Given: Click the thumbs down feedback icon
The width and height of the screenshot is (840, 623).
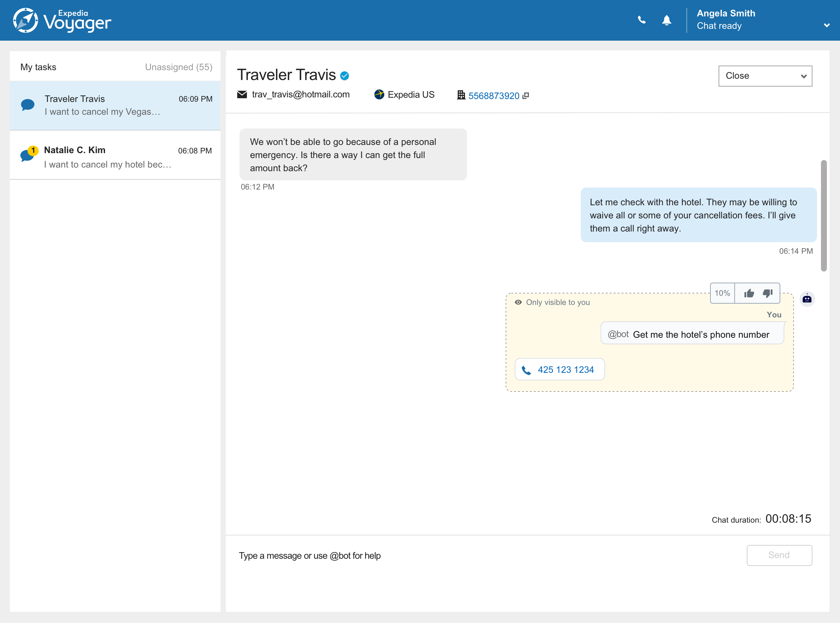Looking at the screenshot, I should click(767, 293).
